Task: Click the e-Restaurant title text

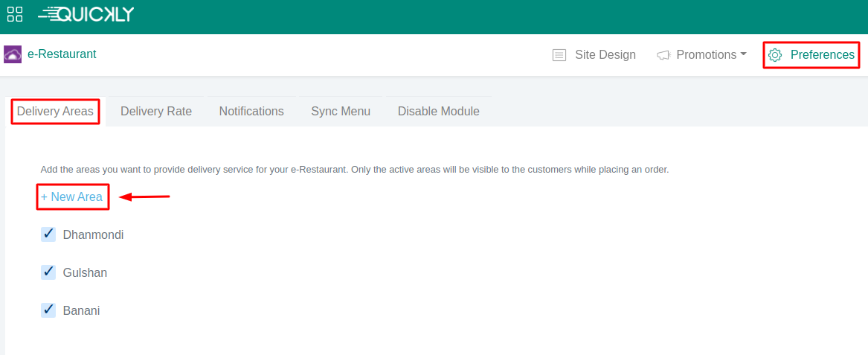Action: point(62,54)
